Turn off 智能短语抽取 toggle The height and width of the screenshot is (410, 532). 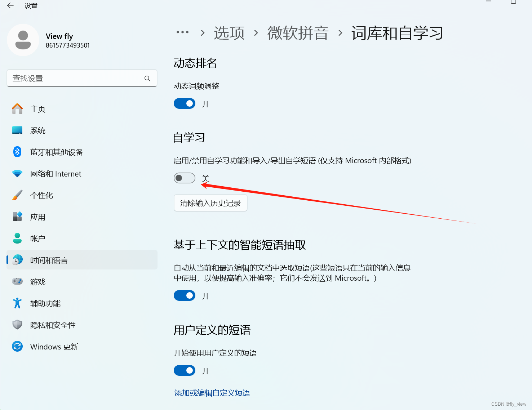point(185,296)
